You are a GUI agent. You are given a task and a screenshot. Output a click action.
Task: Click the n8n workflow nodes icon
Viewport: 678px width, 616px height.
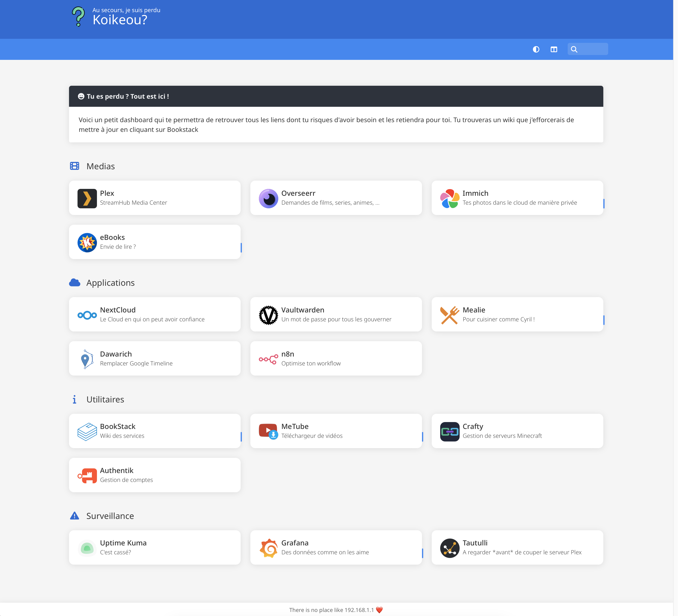coord(268,359)
